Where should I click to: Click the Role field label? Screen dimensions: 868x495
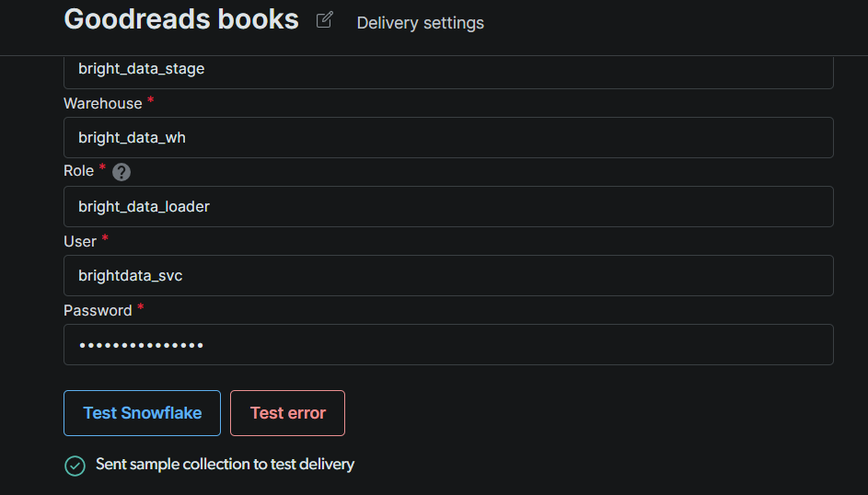[x=78, y=171]
